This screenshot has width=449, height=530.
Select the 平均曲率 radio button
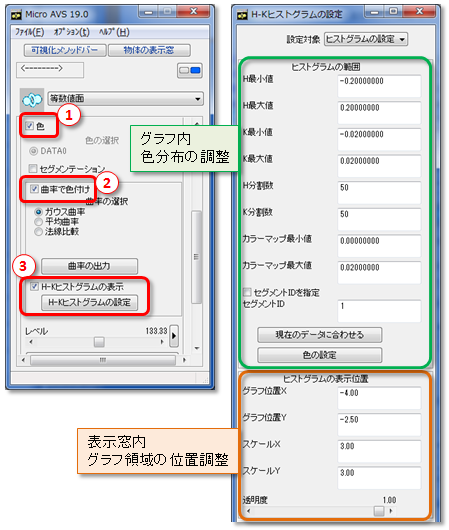(39, 222)
